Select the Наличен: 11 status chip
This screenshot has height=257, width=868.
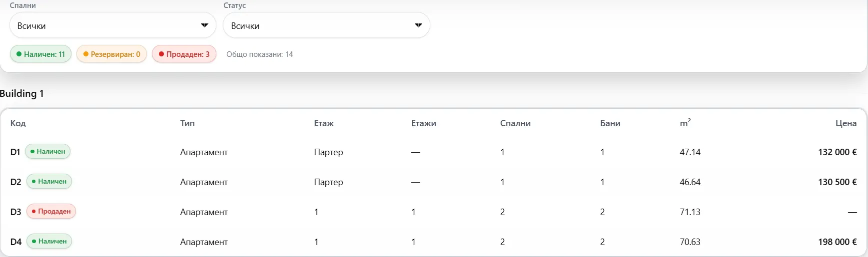40,54
